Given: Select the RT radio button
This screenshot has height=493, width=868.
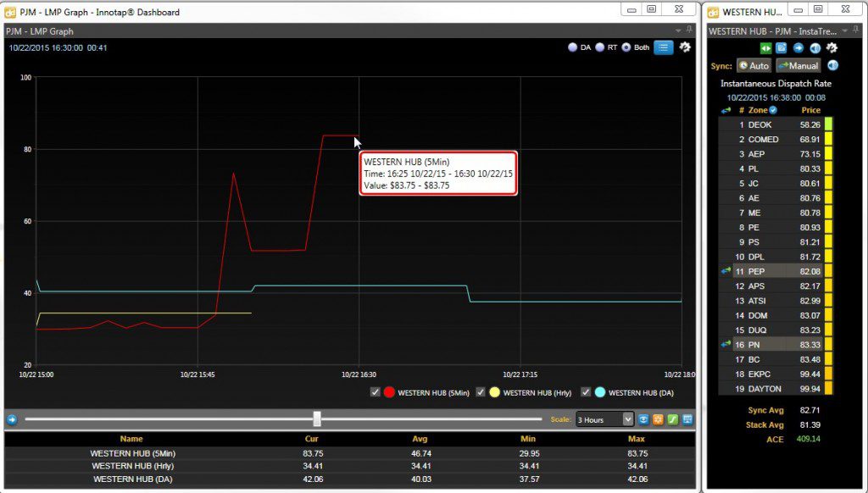Looking at the screenshot, I should pos(599,47).
